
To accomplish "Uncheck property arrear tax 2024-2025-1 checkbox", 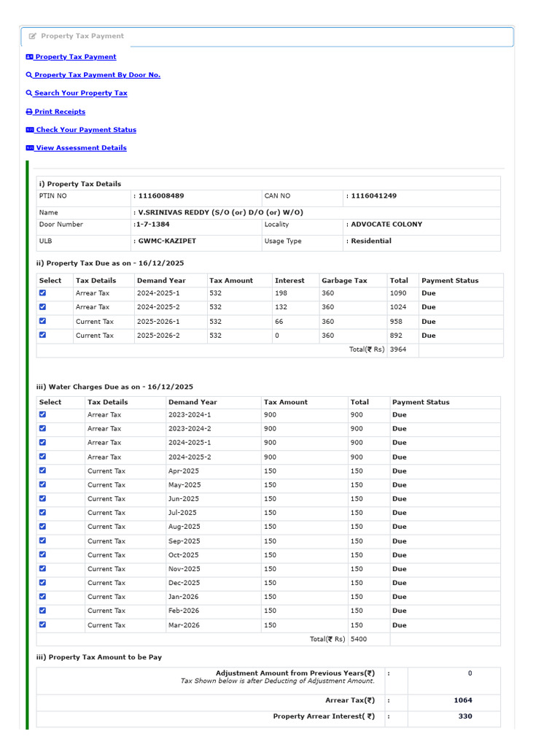I will 42,293.
